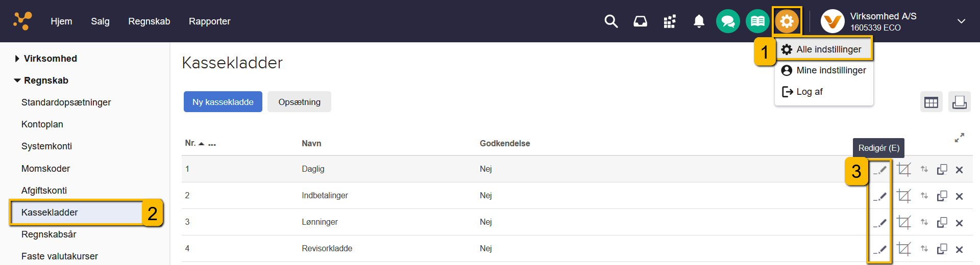Sort the table by Nr. column
Image resolution: width=980 pixels, height=265 pixels.
(x=190, y=143)
